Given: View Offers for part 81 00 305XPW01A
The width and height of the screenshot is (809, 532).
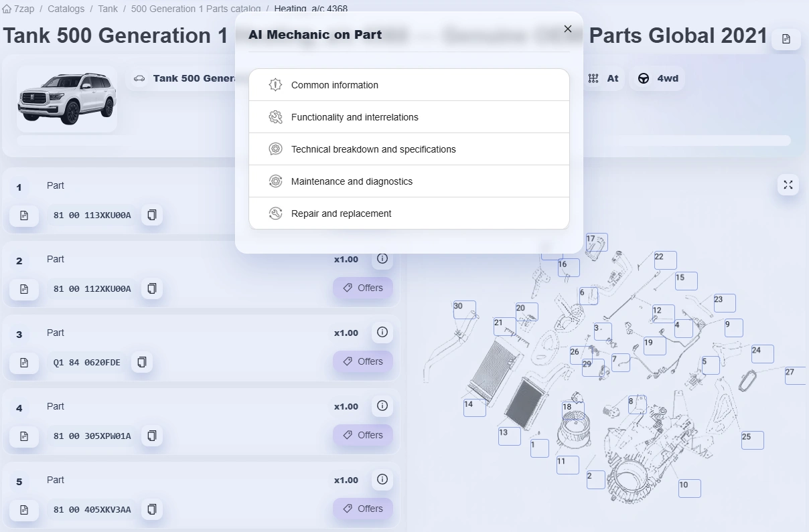Looking at the screenshot, I should [x=363, y=435].
